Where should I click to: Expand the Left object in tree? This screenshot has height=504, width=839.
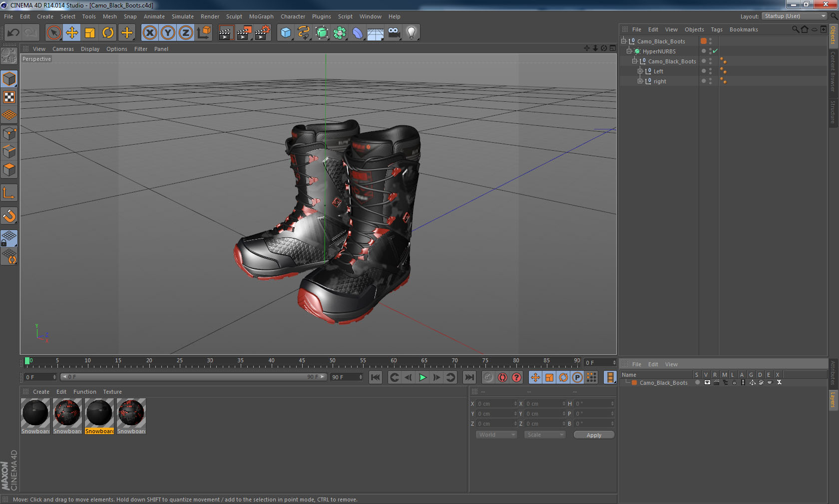click(640, 71)
